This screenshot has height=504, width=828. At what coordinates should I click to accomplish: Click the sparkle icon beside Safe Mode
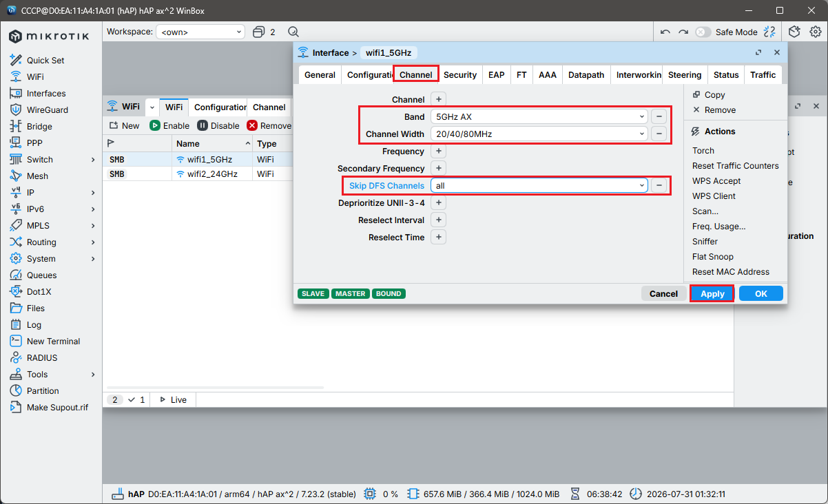coord(769,32)
